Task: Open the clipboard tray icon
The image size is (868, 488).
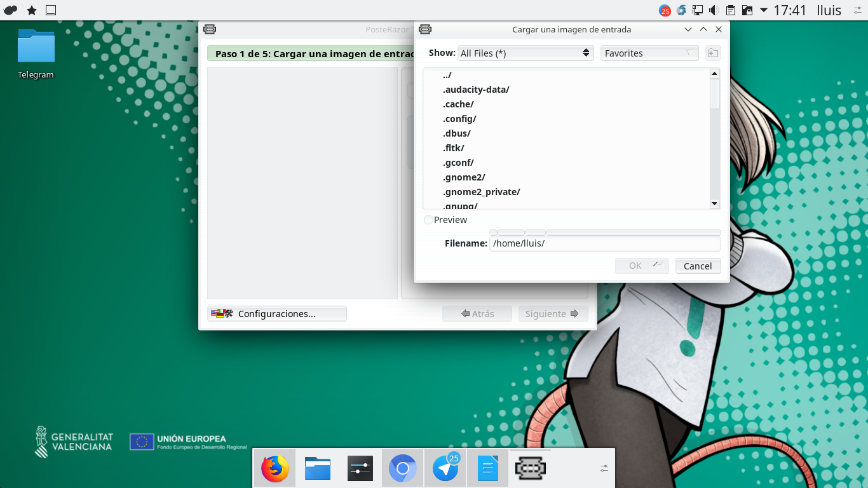Action: coord(731,10)
